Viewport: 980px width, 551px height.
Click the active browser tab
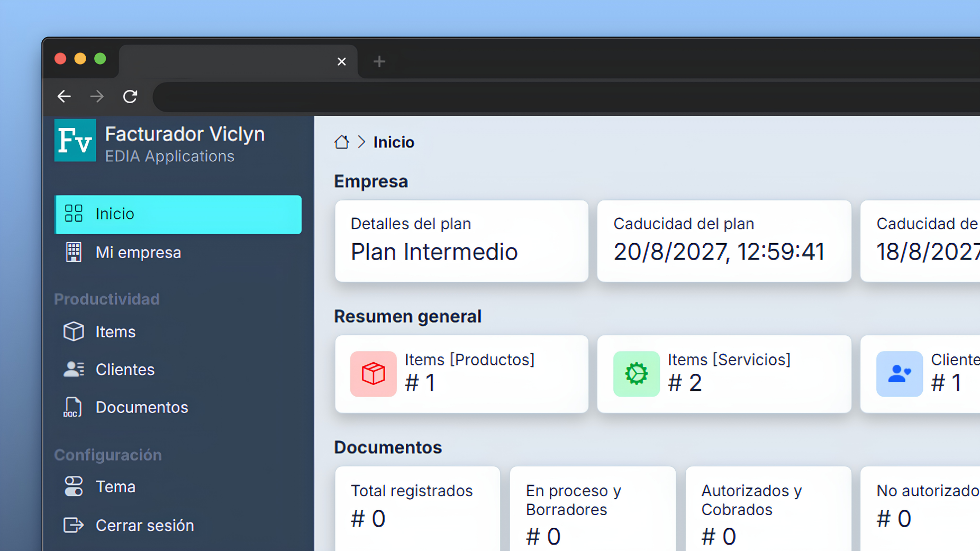coord(238,61)
